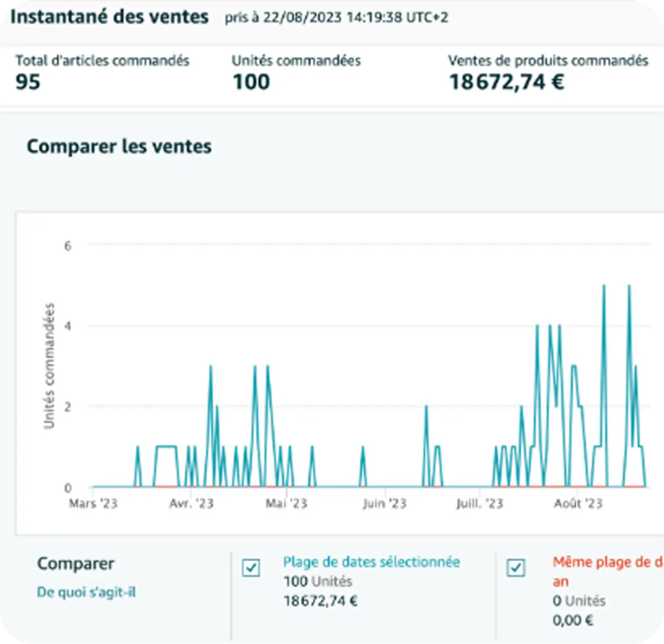
Task: Uncheck the Plage de dates sélectionnée checkbox
Action: click(251, 568)
